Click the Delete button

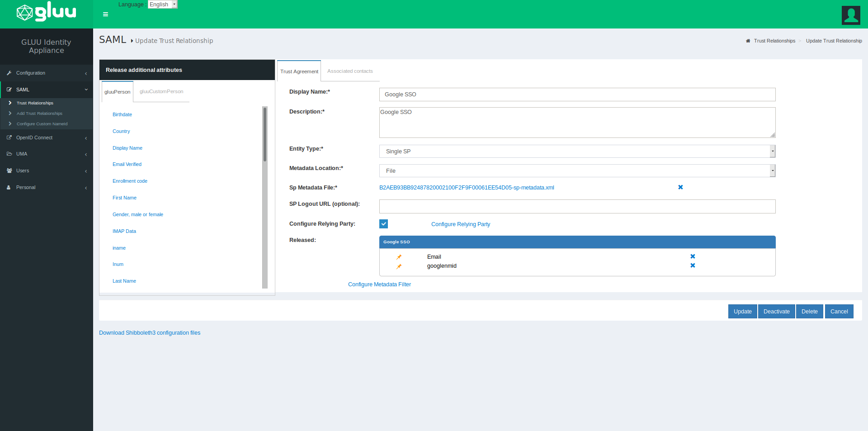pos(810,312)
